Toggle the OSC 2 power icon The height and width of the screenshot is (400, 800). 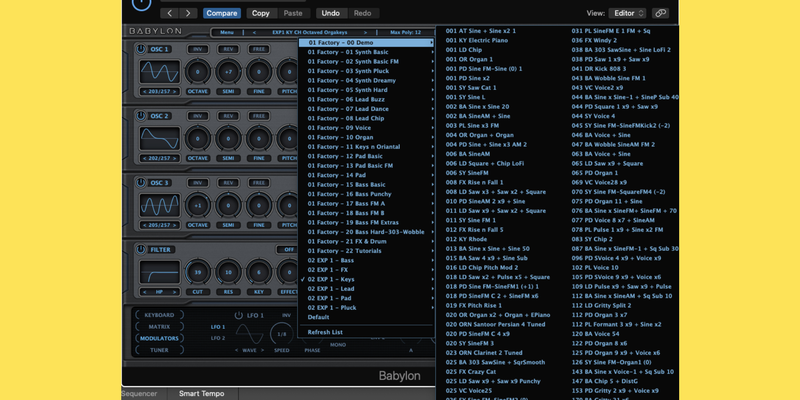click(x=141, y=116)
